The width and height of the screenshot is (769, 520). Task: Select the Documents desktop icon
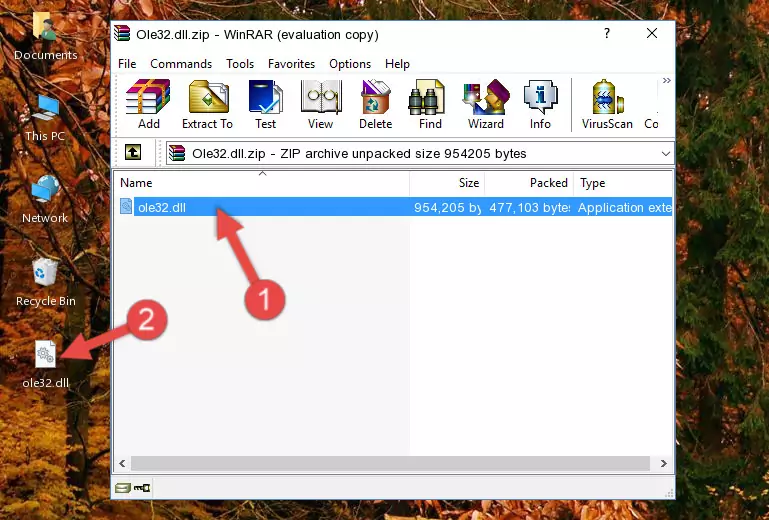(46, 36)
